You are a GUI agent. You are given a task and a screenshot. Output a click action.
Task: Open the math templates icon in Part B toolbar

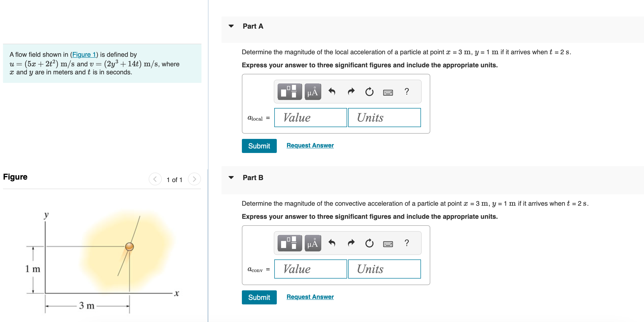289,243
